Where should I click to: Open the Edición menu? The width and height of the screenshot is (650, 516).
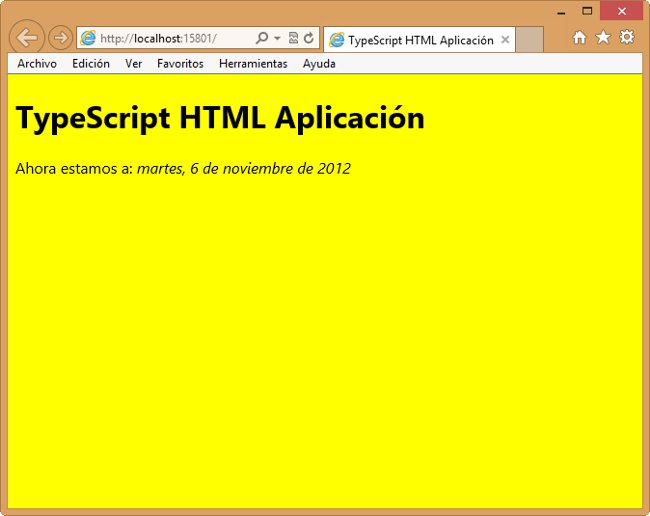[x=91, y=63]
